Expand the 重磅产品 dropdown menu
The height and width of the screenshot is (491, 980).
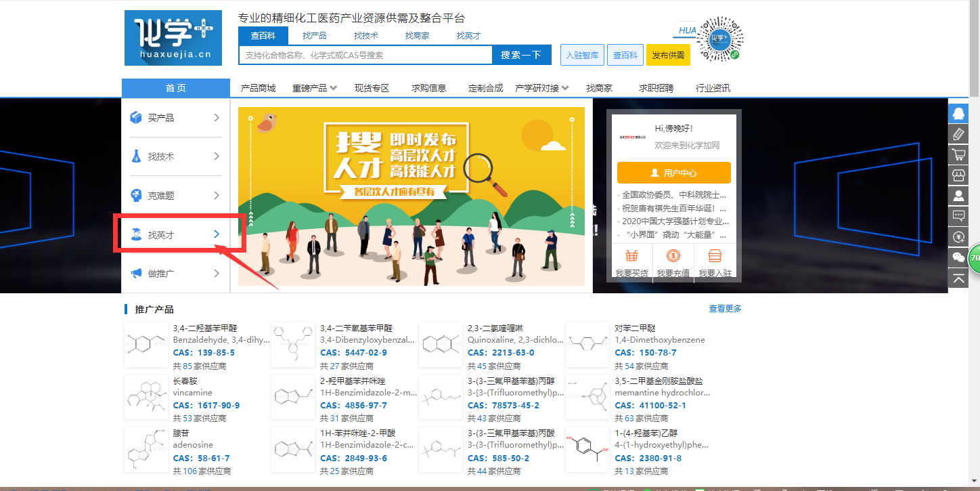point(309,88)
